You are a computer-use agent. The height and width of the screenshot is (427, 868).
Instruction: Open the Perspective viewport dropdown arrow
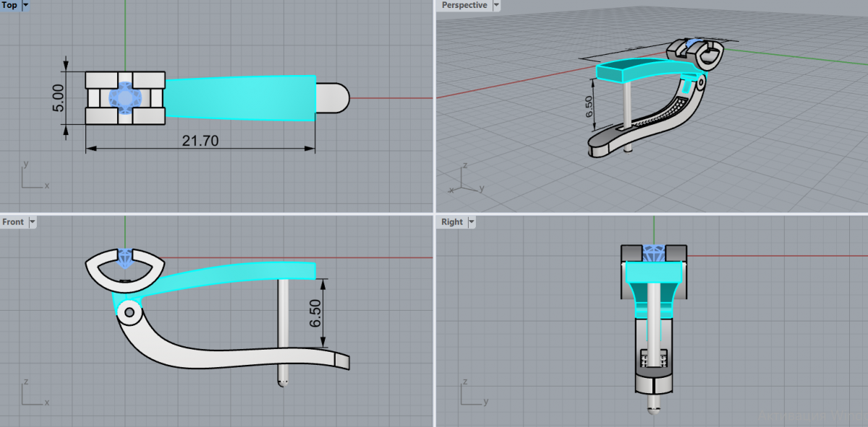[496, 5]
